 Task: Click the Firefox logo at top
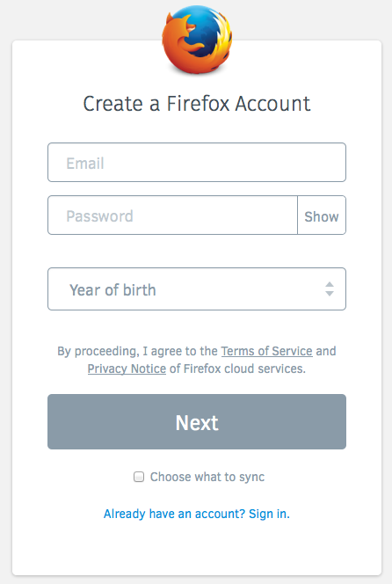coord(197,39)
